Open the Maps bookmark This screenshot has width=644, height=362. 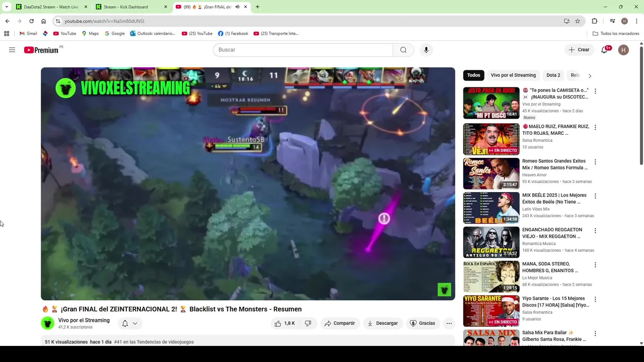pos(90,34)
